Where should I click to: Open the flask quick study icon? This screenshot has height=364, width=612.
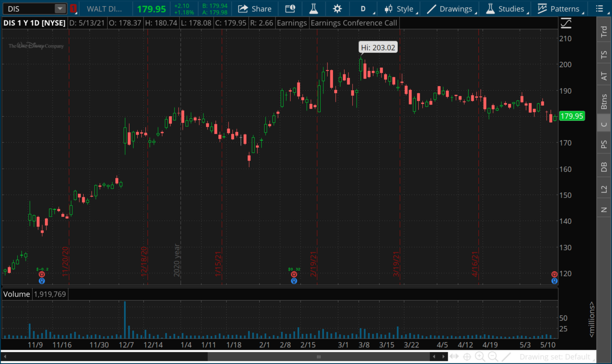[314, 9]
